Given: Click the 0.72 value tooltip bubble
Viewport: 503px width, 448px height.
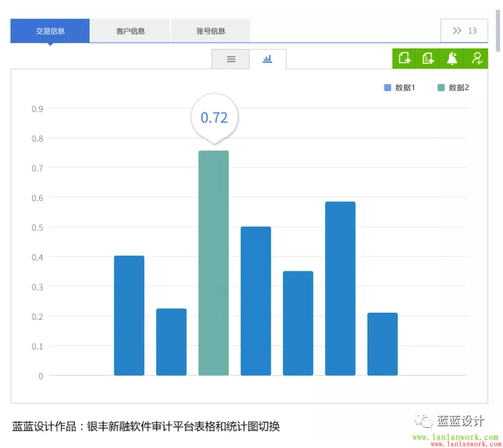Looking at the screenshot, I should tap(214, 117).
